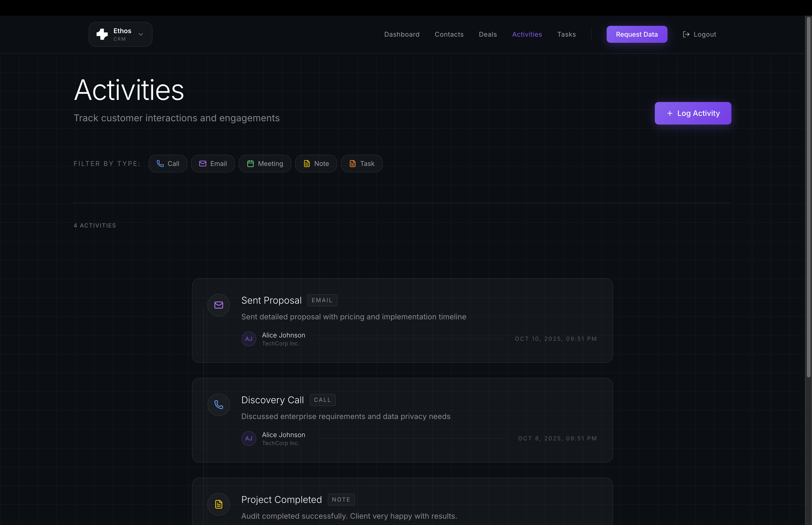Toggle the Meeting type filter

pyautogui.click(x=265, y=164)
